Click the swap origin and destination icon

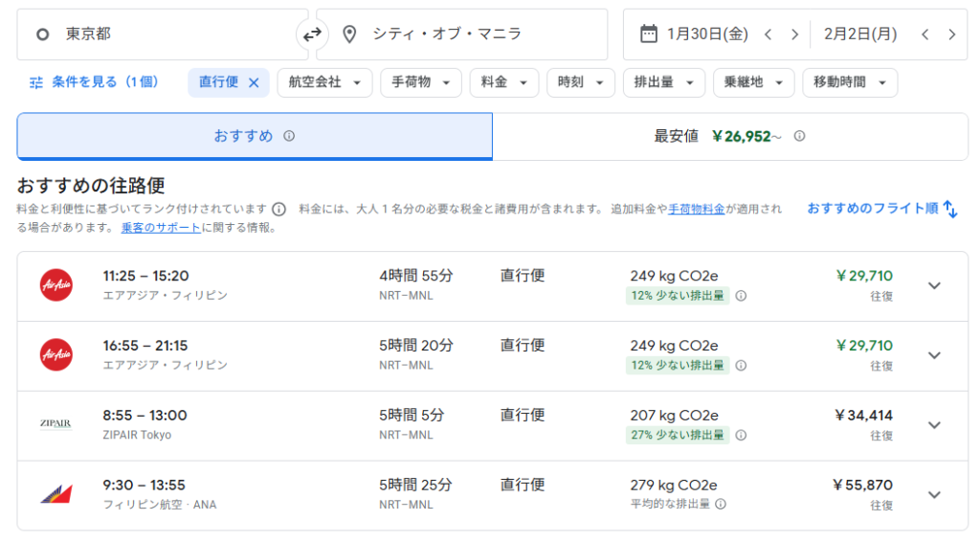click(312, 34)
